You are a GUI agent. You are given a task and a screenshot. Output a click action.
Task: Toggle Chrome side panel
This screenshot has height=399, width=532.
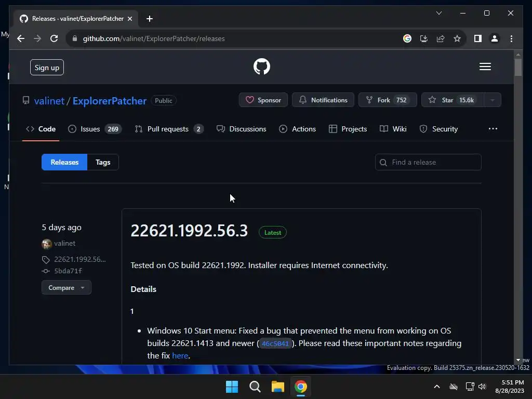click(x=478, y=38)
